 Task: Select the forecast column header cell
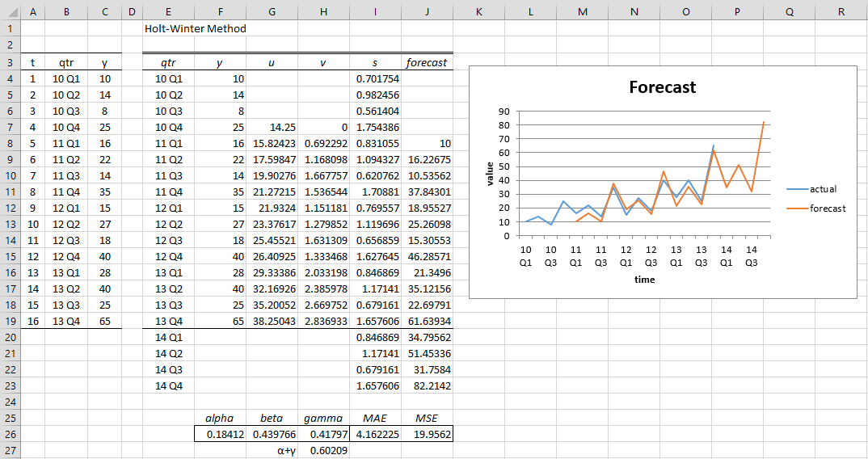coord(427,62)
